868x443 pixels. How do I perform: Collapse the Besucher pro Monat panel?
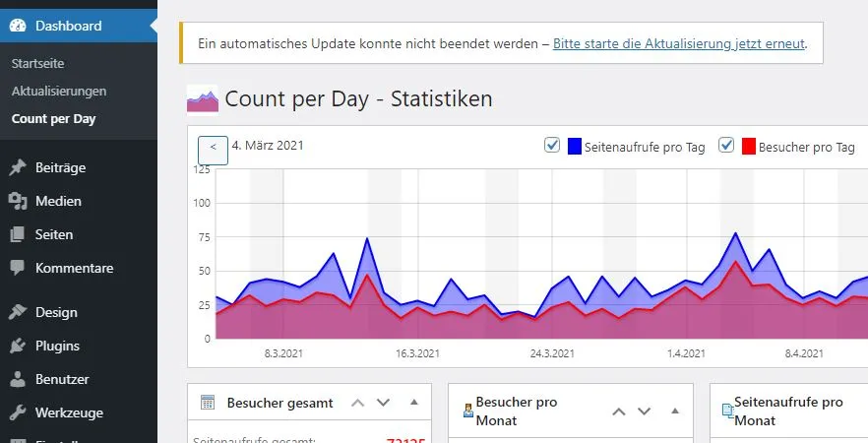675,411
